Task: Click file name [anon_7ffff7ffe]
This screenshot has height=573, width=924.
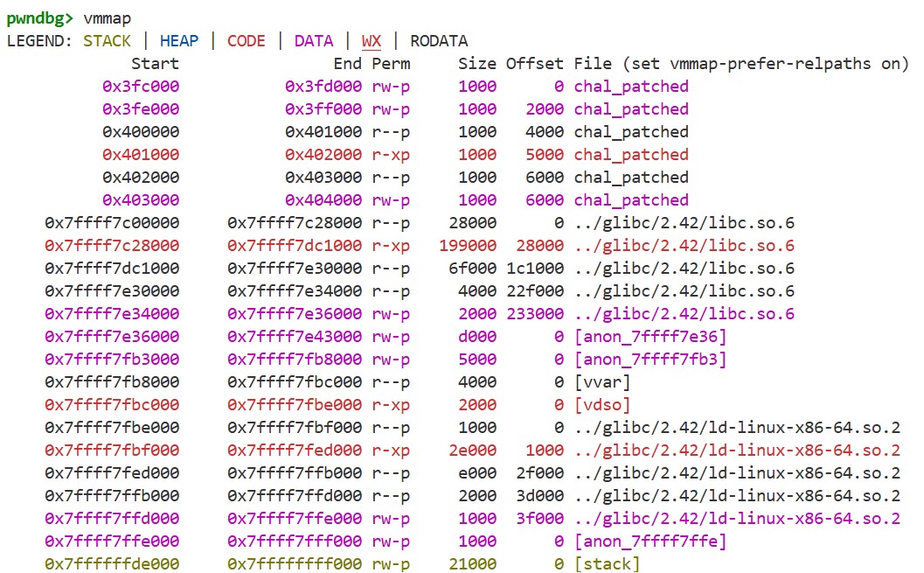Action: tap(650, 542)
